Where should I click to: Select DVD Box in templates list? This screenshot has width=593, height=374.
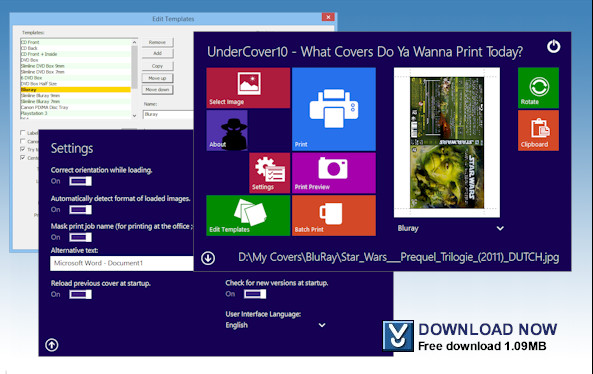tap(76, 60)
